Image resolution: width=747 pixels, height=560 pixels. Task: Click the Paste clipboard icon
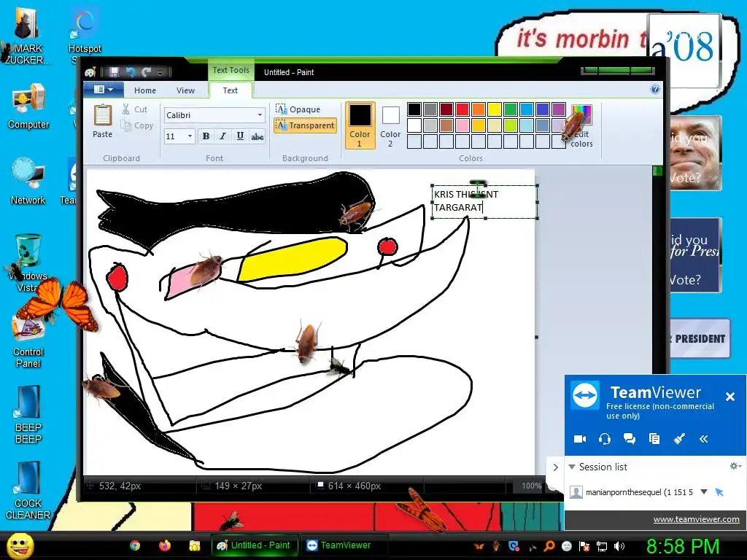click(102, 116)
